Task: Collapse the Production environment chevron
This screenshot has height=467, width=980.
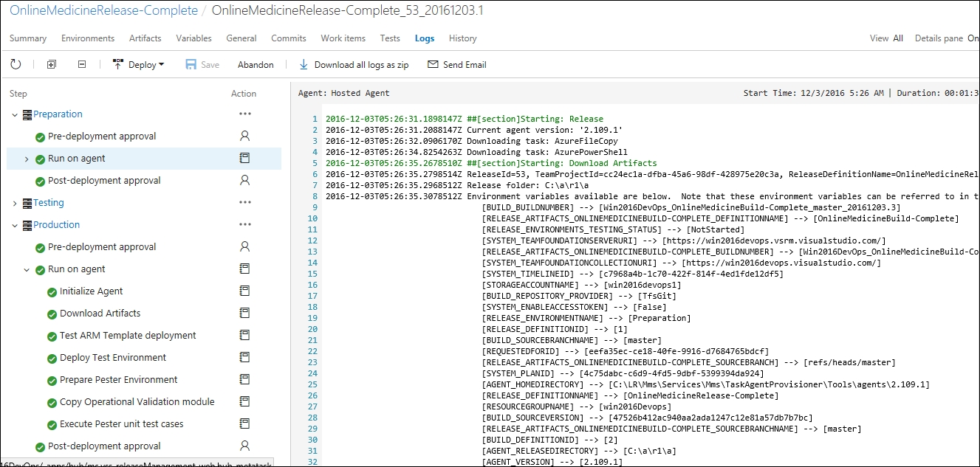Action: click(x=15, y=225)
